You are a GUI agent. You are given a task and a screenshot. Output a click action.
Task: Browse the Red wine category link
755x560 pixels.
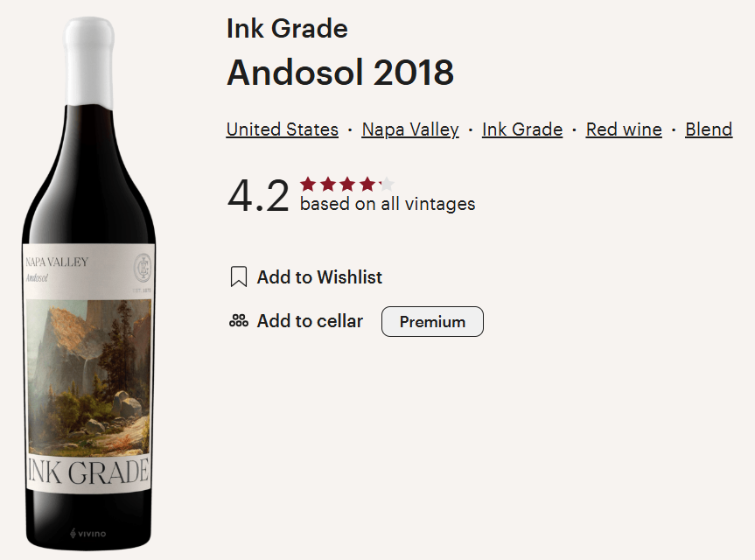(623, 129)
